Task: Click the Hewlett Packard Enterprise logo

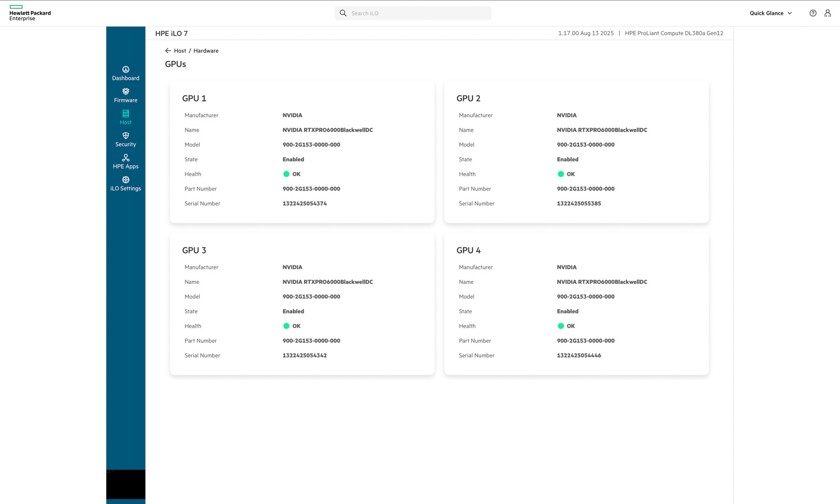Action: point(30,13)
